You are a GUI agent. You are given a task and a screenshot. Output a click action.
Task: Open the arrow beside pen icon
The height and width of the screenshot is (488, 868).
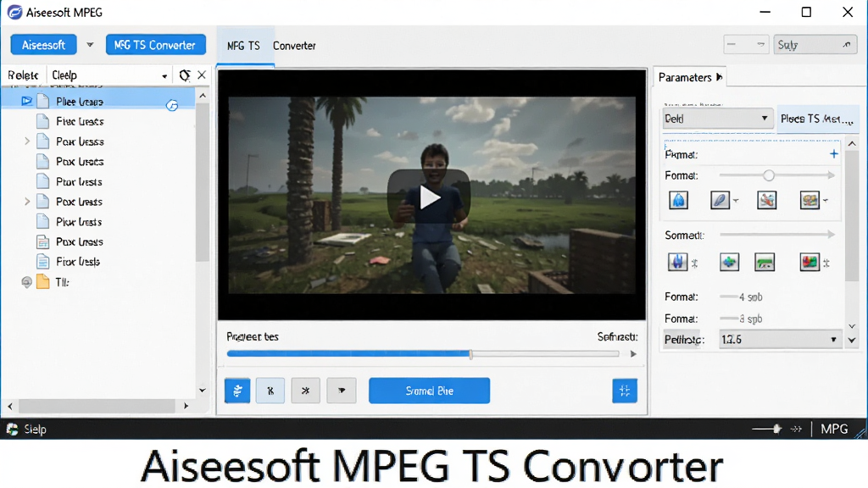point(736,201)
